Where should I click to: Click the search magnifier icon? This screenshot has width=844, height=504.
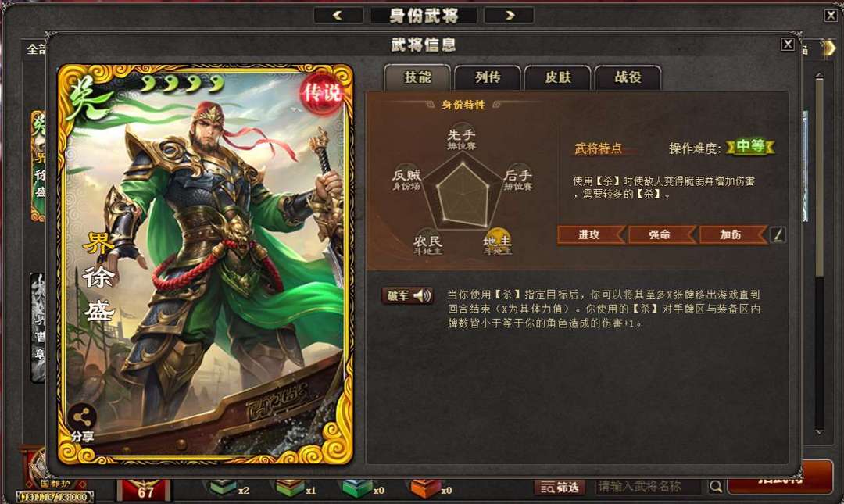pos(715,486)
